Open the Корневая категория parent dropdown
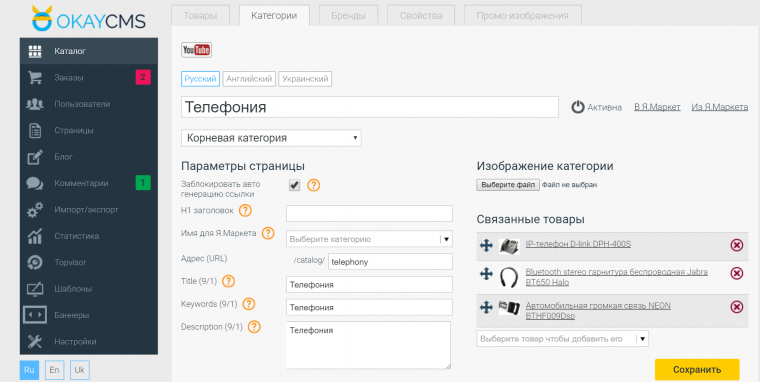The image size is (760, 382). coord(271,138)
